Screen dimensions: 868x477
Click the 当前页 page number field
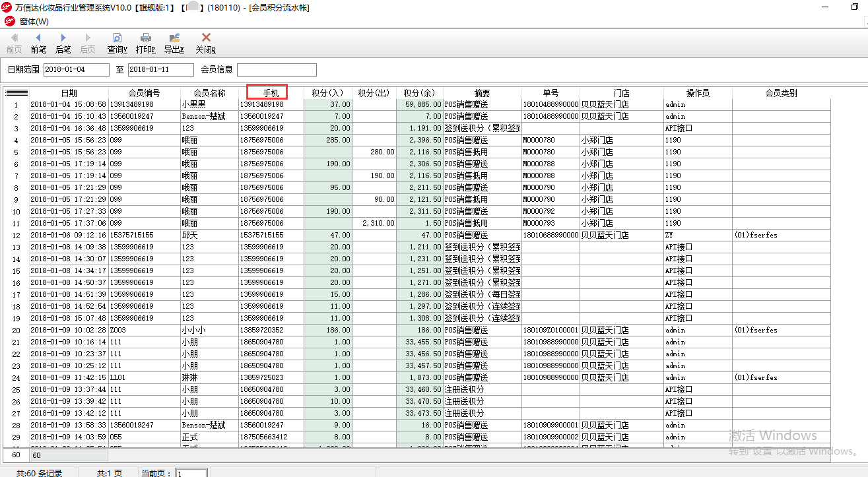[191, 473]
